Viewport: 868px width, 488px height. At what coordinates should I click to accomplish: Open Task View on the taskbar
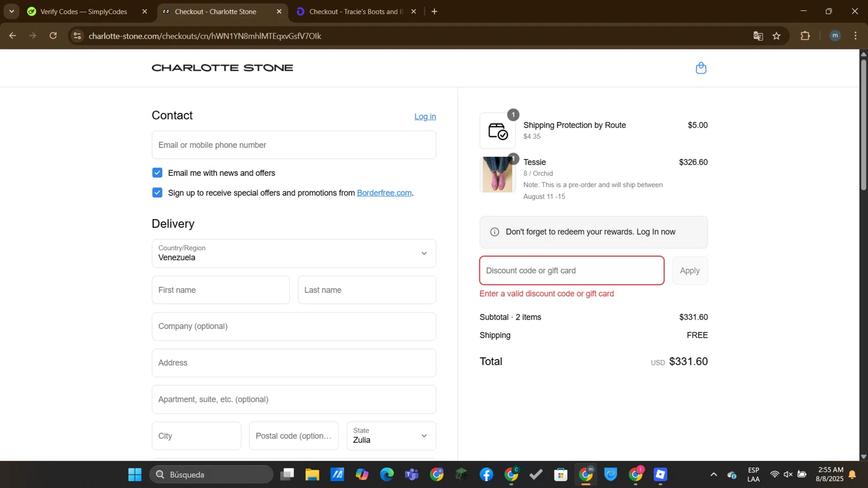pyautogui.click(x=287, y=475)
